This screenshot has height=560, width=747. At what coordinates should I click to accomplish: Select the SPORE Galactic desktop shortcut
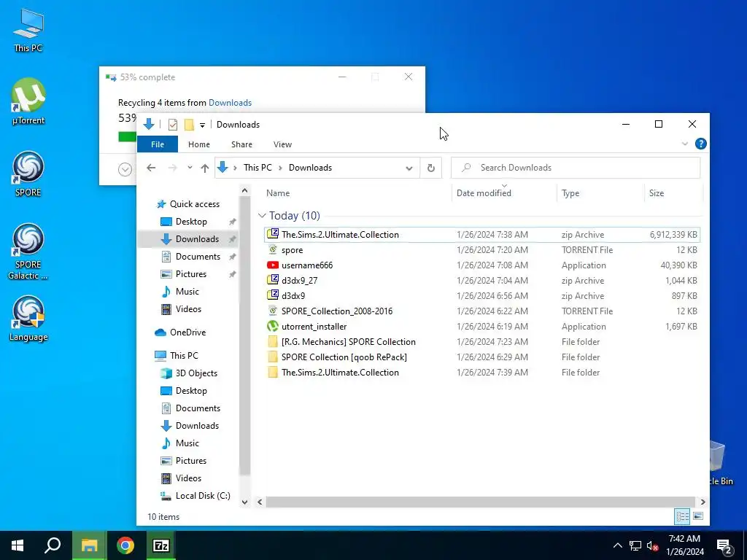tap(28, 252)
